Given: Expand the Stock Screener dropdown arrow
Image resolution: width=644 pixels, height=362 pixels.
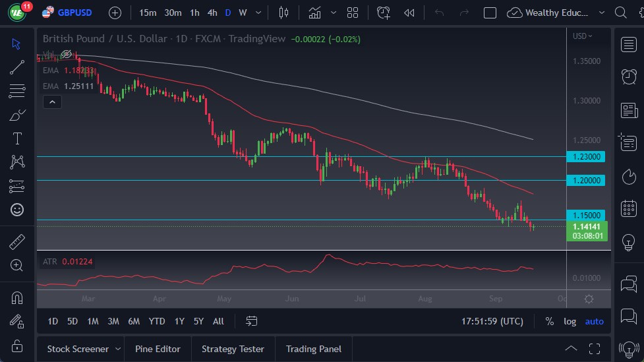Looking at the screenshot, I should pyautogui.click(x=118, y=349).
